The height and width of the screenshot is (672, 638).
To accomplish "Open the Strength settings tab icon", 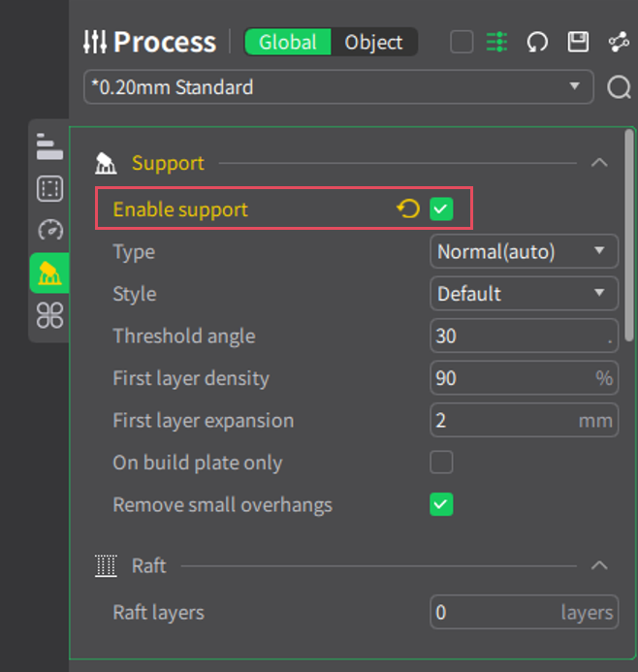I will pyautogui.click(x=49, y=188).
